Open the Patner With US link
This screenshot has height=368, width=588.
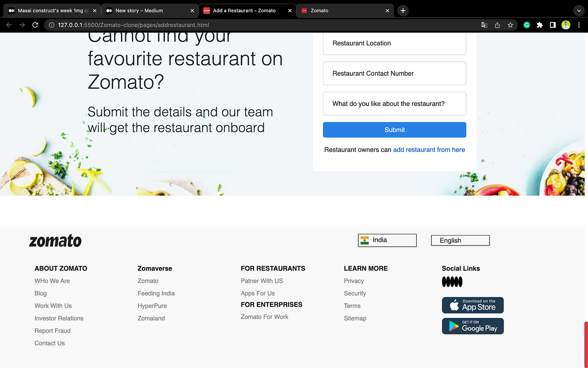(x=262, y=281)
